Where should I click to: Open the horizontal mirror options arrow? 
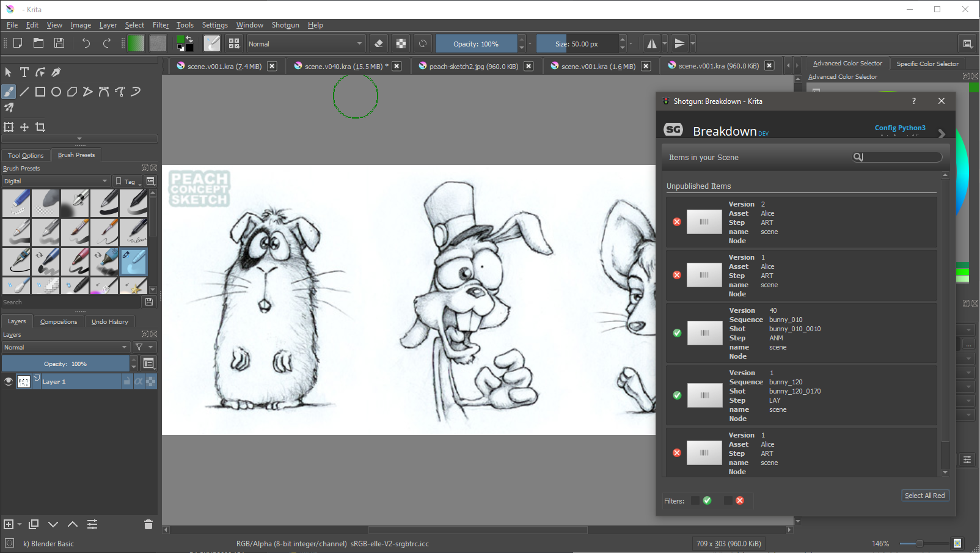pos(665,43)
